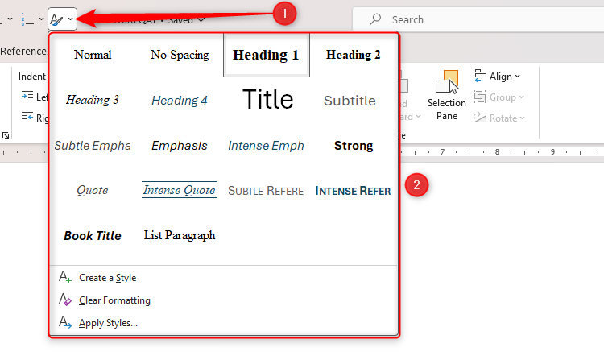604x364 pixels.
Task: Pick the Intense Emphasis style
Action: [267, 146]
